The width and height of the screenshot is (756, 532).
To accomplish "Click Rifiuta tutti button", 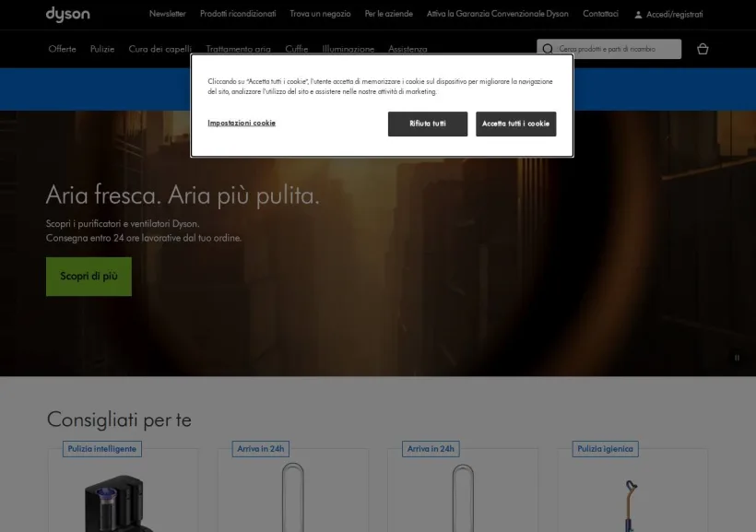I will [x=428, y=124].
